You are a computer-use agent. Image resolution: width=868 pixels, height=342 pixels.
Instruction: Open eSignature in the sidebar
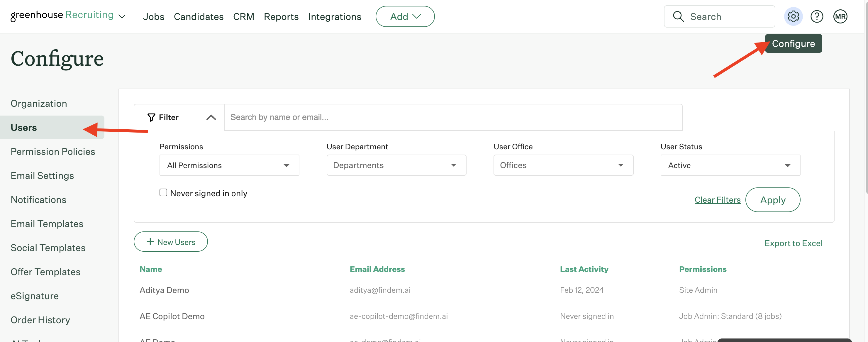(x=35, y=296)
